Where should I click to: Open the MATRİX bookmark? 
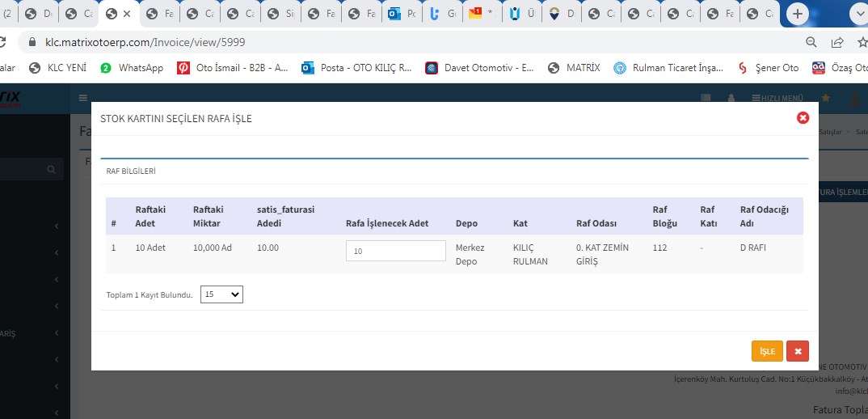click(x=574, y=68)
